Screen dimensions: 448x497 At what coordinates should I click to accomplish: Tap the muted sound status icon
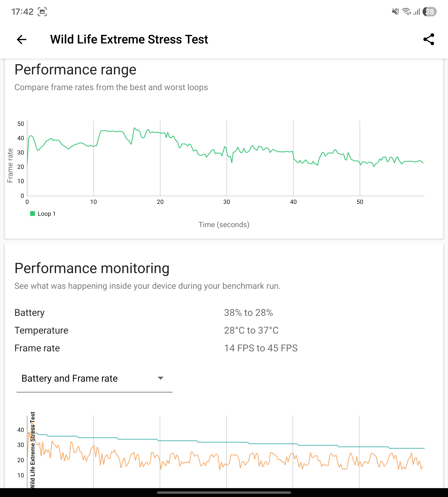click(395, 12)
